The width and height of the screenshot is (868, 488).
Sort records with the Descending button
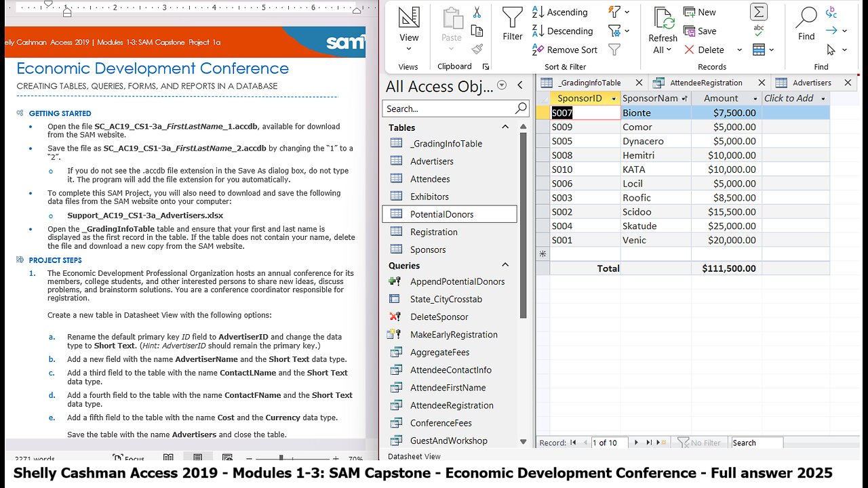pyautogui.click(x=563, y=30)
